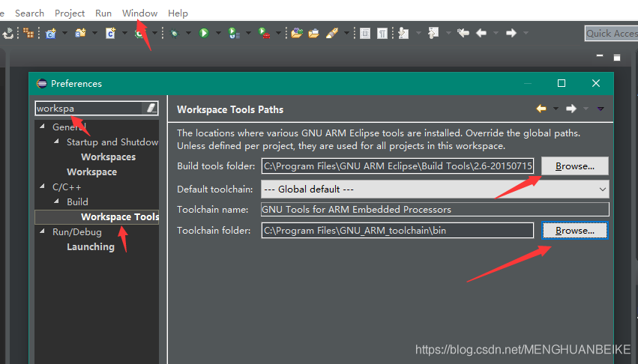638x364 pixels.
Task: Maximize the editor area view
Action: [617, 58]
